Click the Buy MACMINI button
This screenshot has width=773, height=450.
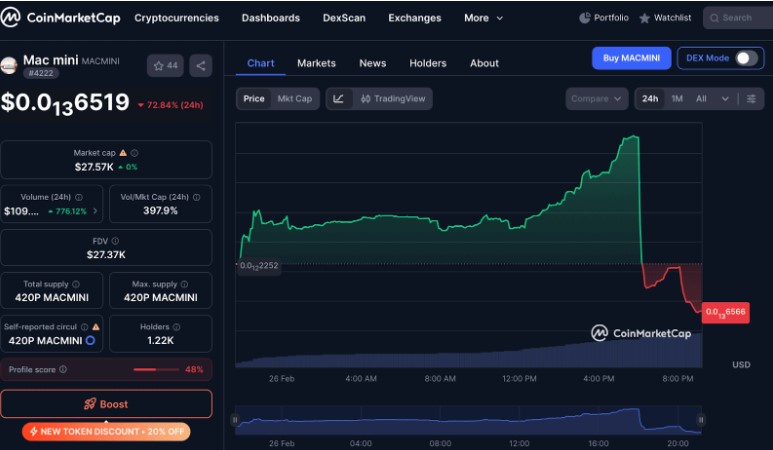click(632, 58)
